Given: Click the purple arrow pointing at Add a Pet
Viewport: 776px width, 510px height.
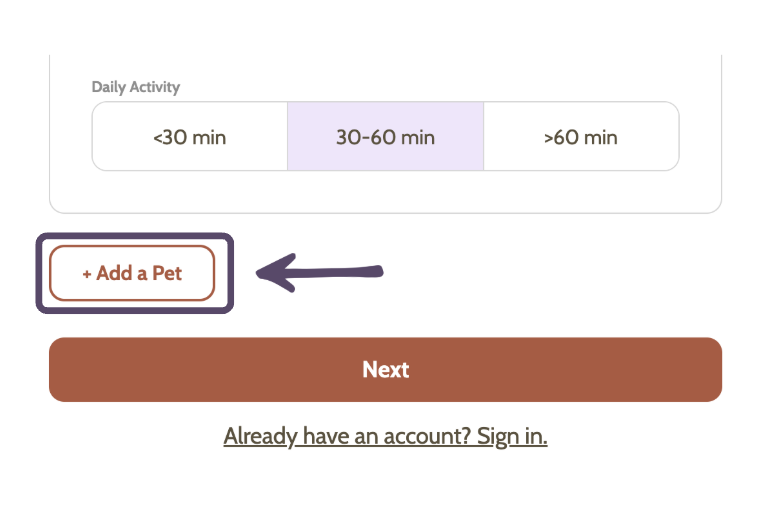Looking at the screenshot, I should click(x=319, y=271).
